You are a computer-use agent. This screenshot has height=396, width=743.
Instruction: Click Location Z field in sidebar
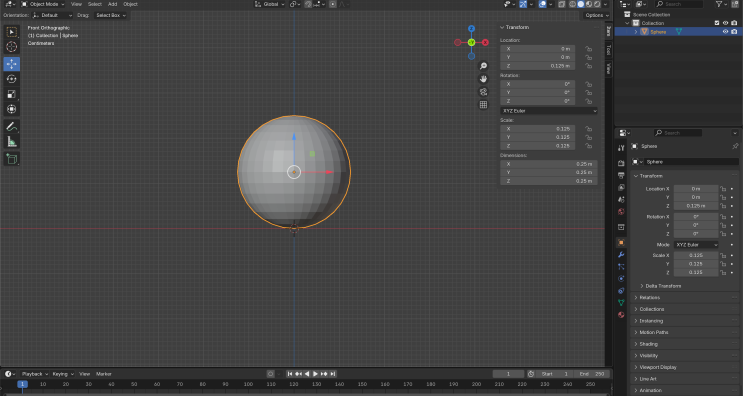(x=538, y=66)
